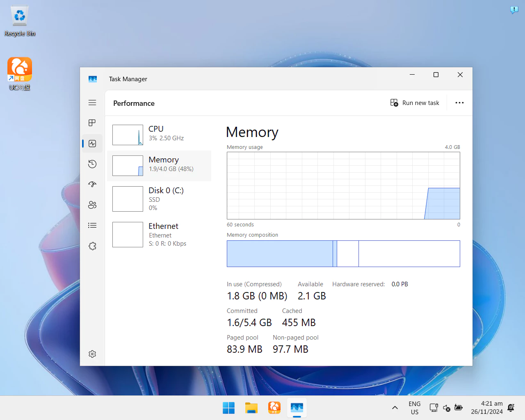The height and width of the screenshot is (420, 525).
Task: Expand the hidden system tray icons chevron
Action: (395, 408)
